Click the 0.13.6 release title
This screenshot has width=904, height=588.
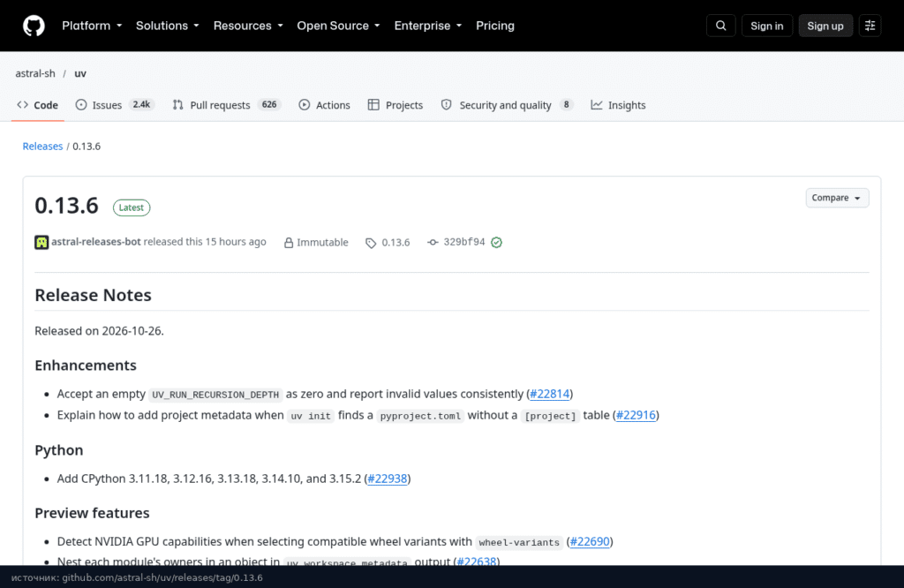coord(67,206)
